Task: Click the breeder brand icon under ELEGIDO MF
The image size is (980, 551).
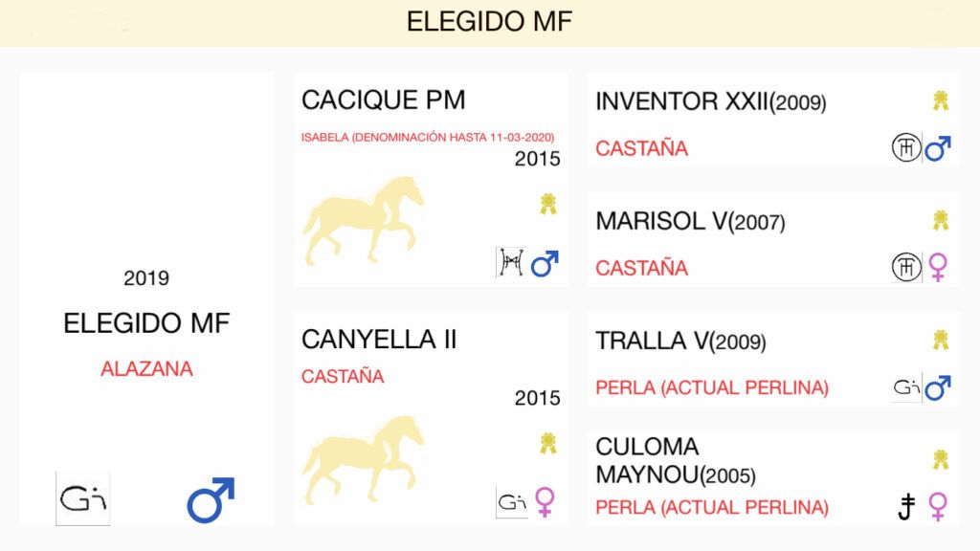Action: pyautogui.click(x=82, y=498)
